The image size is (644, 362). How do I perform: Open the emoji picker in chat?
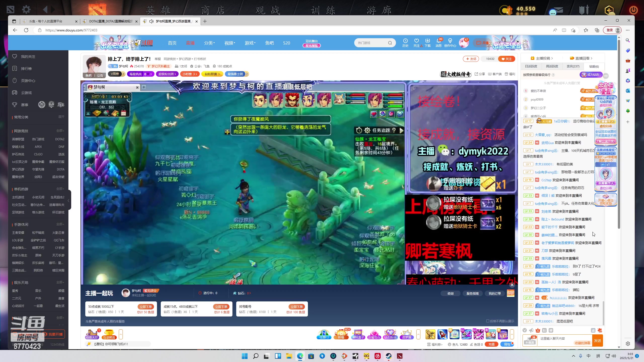(525, 330)
